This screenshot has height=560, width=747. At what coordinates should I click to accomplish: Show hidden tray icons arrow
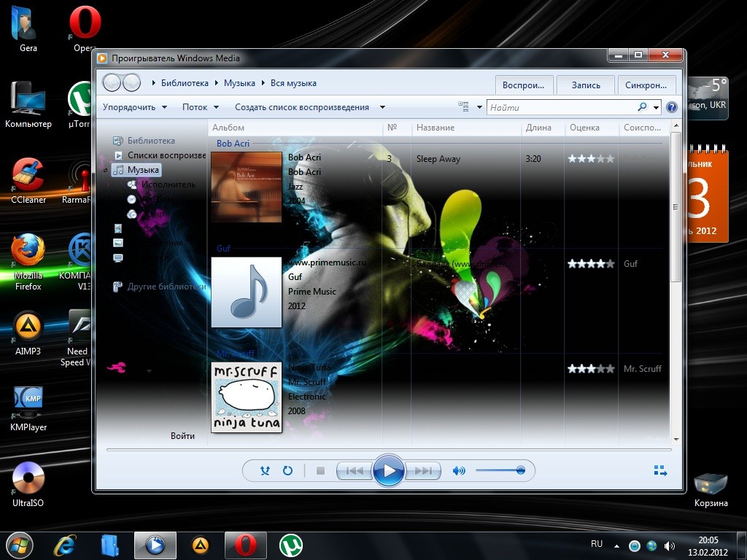click(617, 546)
